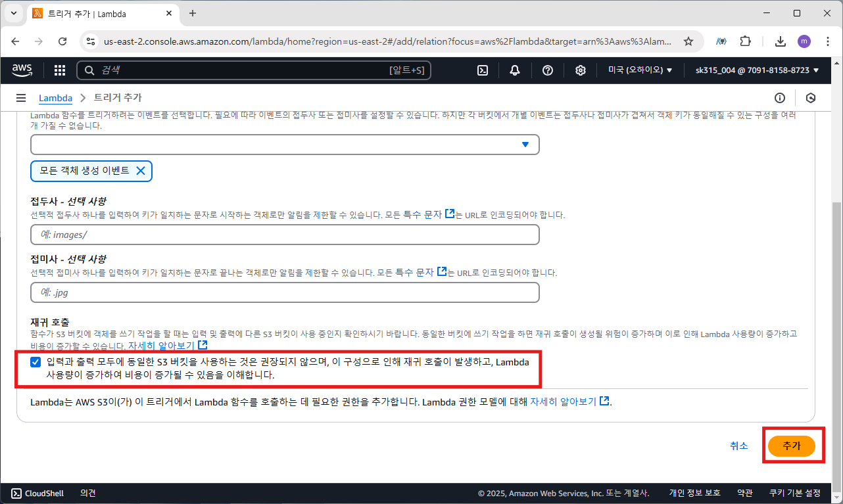Uncheck the recursive invocation acknowledgment checkbox
This screenshot has height=504, width=843.
click(x=36, y=361)
